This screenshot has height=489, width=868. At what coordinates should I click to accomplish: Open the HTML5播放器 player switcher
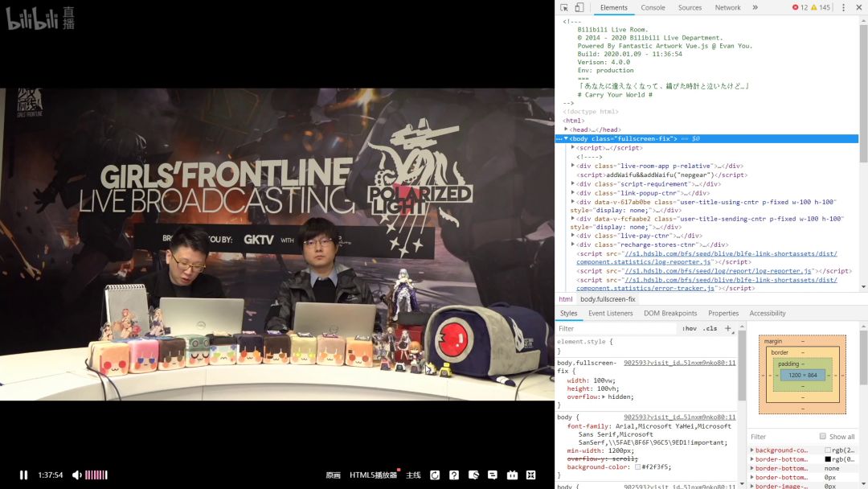tap(373, 475)
